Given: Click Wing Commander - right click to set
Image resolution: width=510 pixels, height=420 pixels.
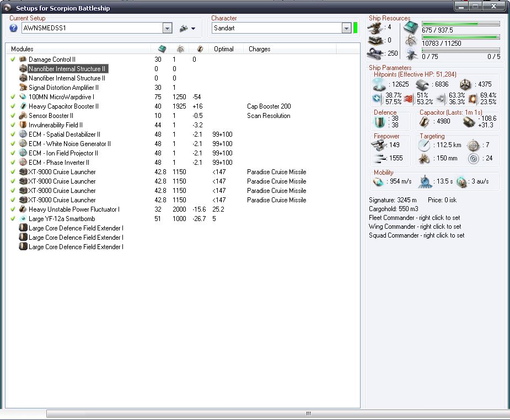Looking at the screenshot, I should pos(415,227).
